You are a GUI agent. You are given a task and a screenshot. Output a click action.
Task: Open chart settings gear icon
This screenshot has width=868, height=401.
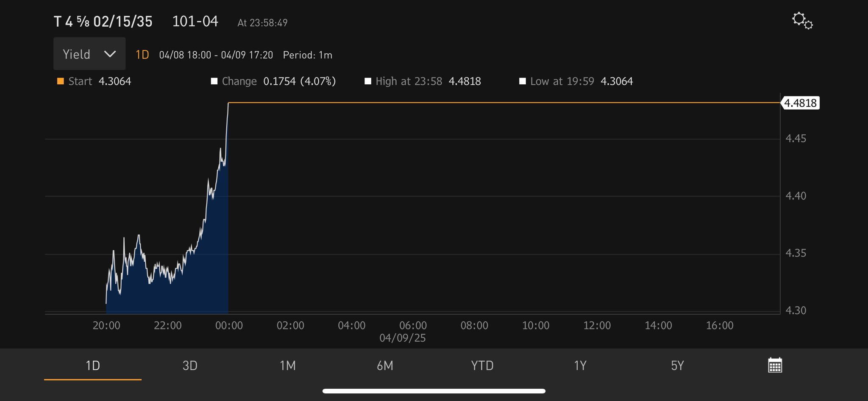pos(802,21)
